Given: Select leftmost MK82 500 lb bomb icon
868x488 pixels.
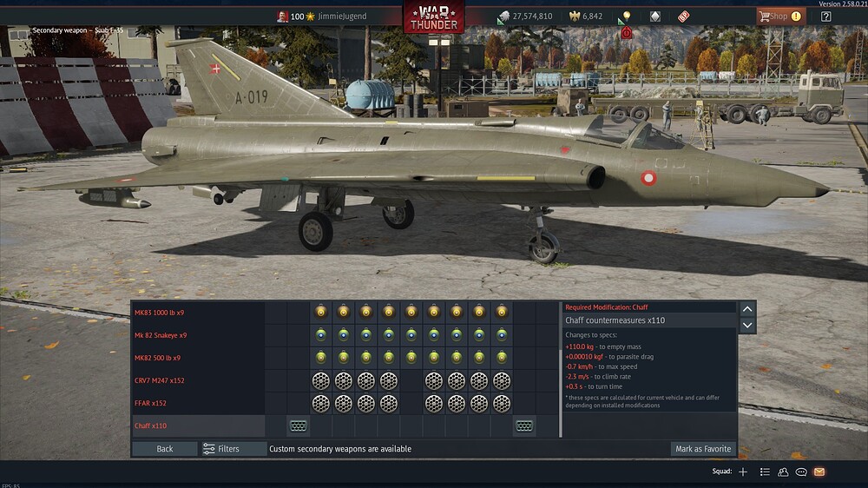Looking at the screenshot, I should tap(321, 358).
